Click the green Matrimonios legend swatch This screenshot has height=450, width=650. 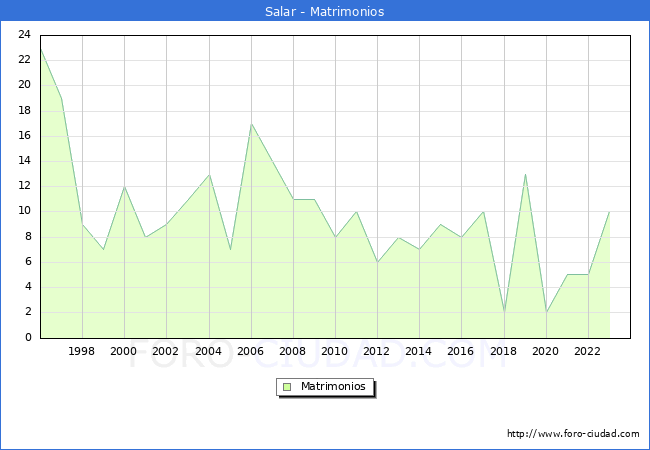point(287,387)
